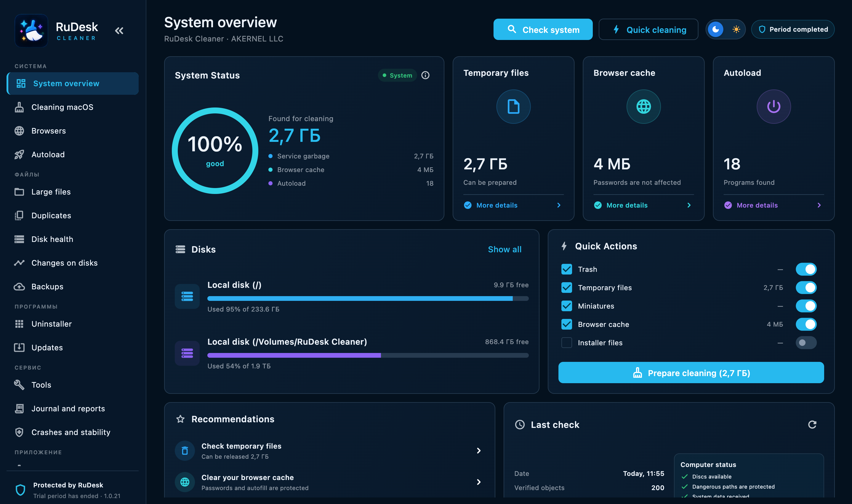Click the Recommendations star icon
This screenshot has width=852, height=504.
[180, 419]
